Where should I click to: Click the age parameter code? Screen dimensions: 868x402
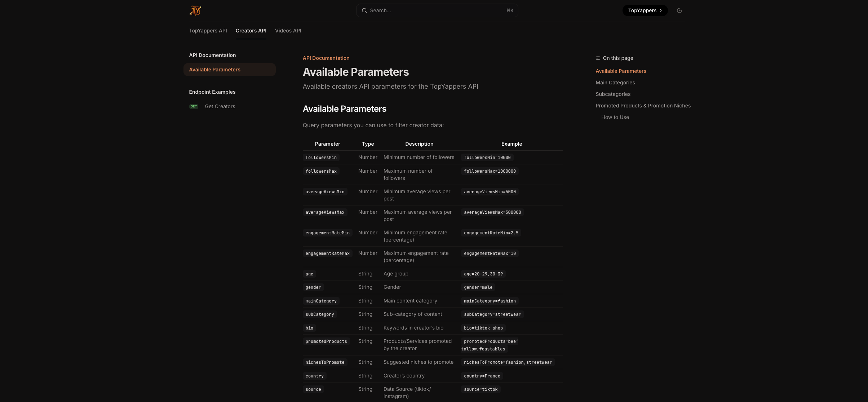(309, 274)
